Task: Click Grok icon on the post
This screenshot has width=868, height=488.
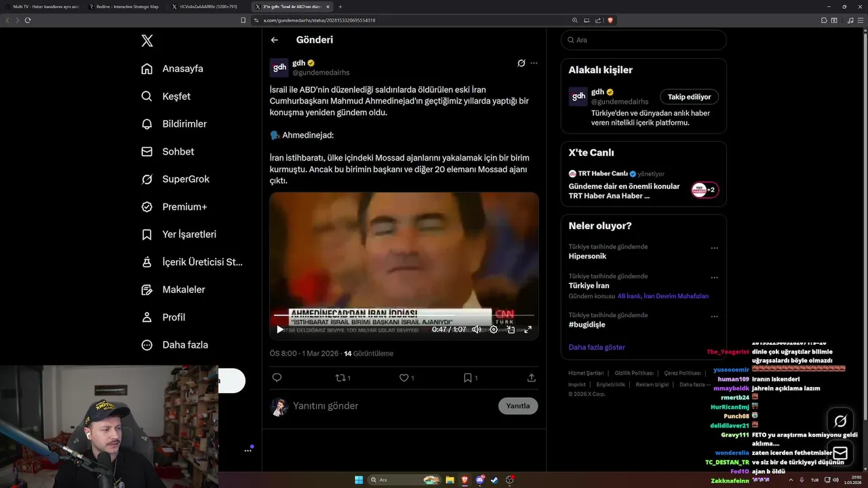Action: tap(521, 63)
